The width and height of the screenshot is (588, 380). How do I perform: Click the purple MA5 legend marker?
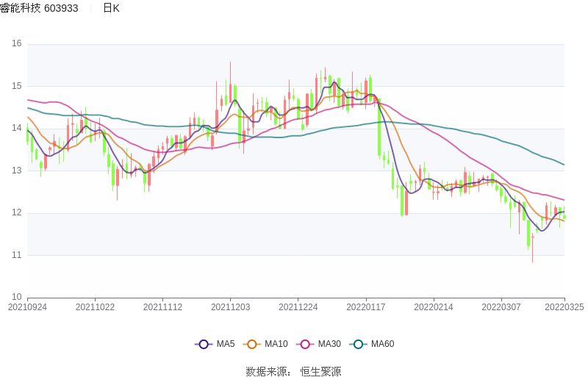[x=204, y=344]
